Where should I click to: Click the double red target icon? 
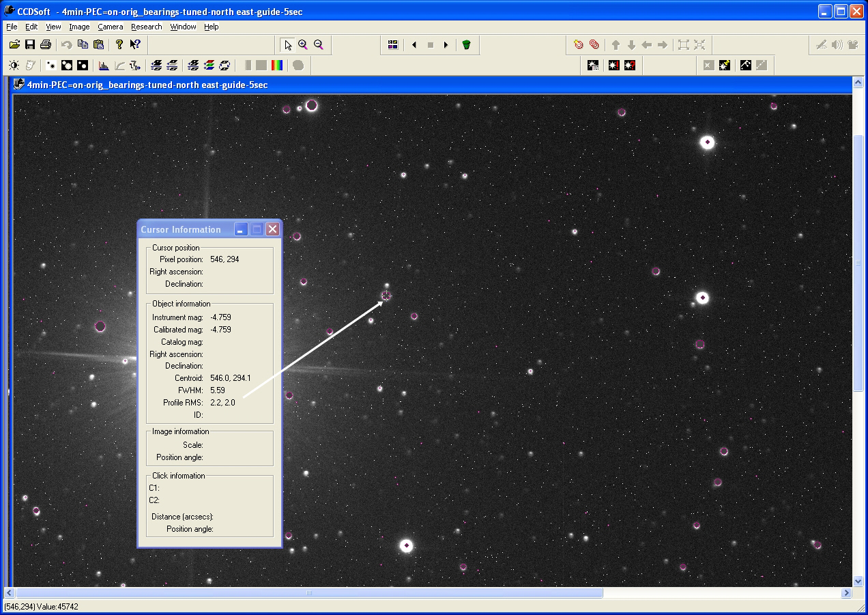[594, 45]
